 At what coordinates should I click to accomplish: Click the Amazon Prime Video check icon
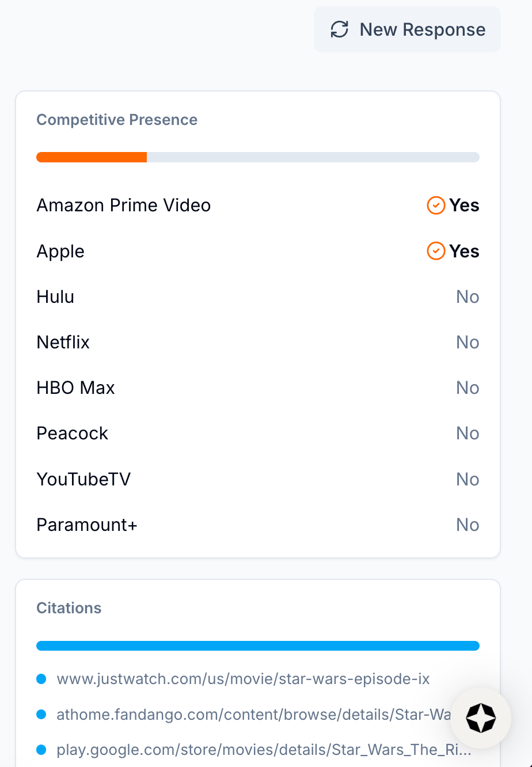click(x=436, y=205)
